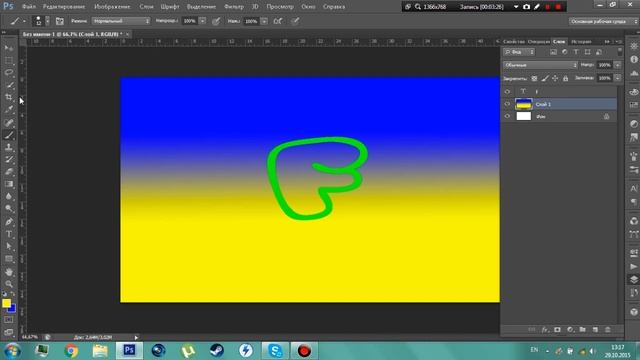Delete layer trash icon
640x360 pixels.
(x=608, y=329)
